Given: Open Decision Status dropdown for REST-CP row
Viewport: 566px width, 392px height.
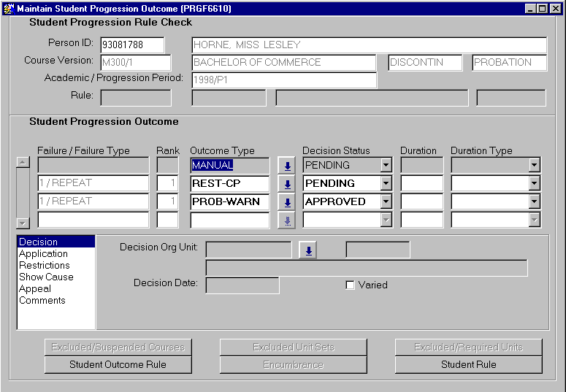Looking at the screenshot, I should (386, 184).
